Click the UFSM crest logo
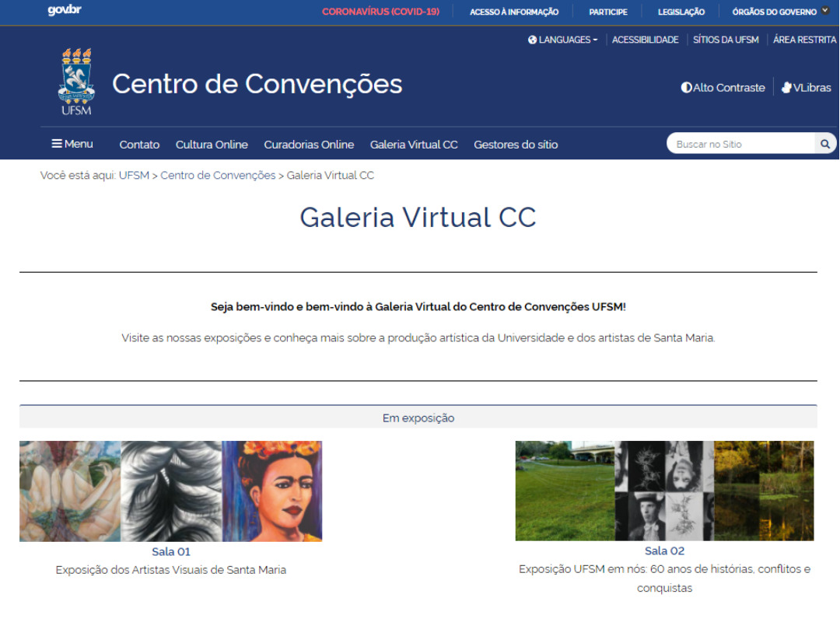This screenshot has height=636, width=840. [76, 81]
